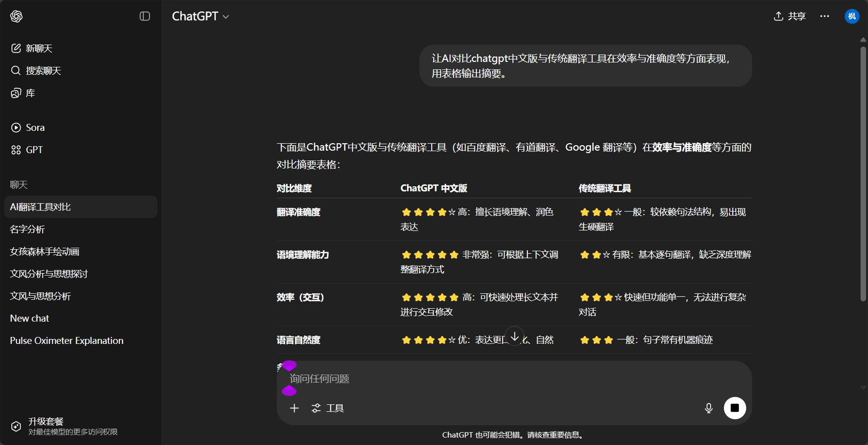
Task: Open the GPT explore page
Action: point(81,150)
